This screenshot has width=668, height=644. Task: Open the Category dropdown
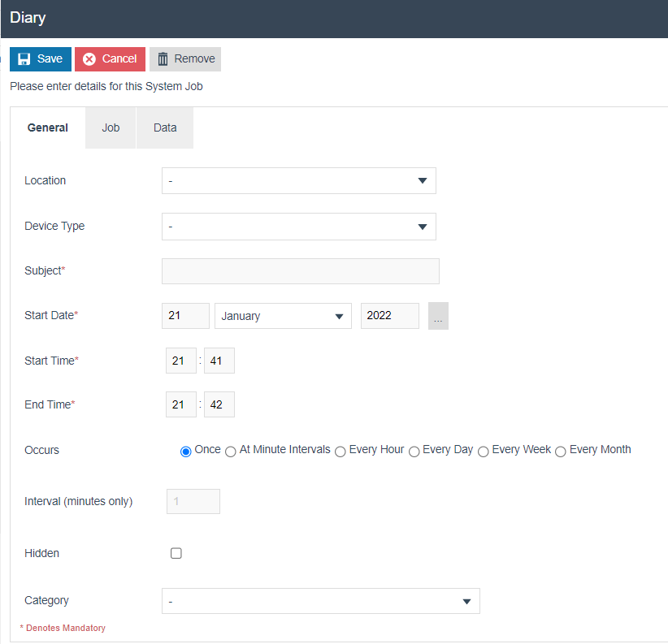[x=320, y=602]
